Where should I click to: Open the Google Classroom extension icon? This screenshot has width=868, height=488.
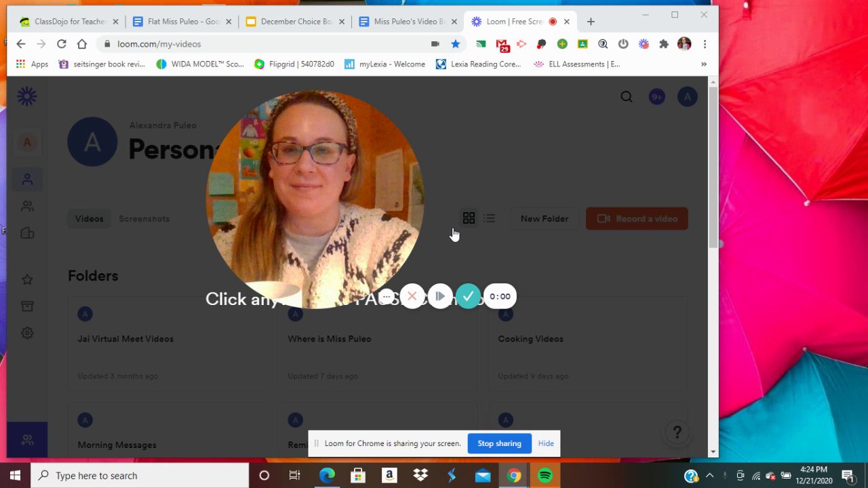[583, 44]
